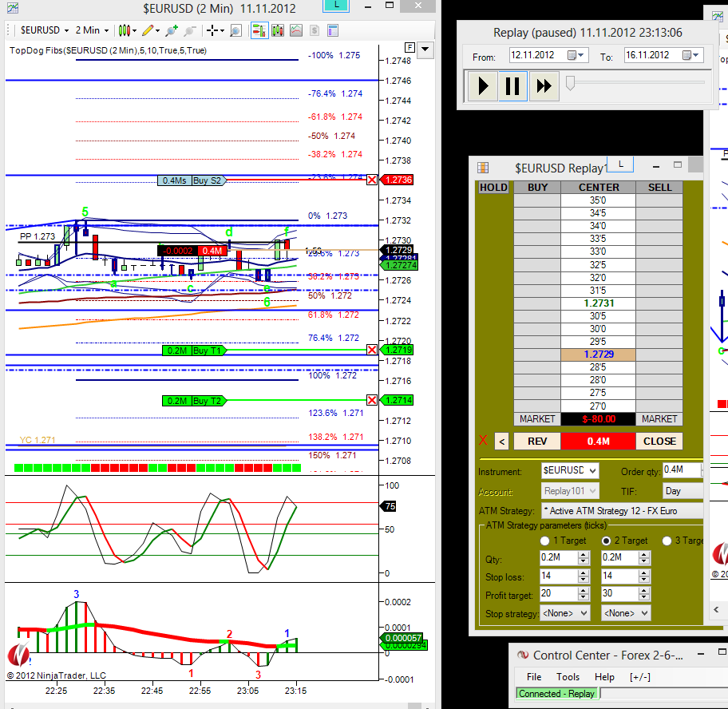Image resolution: width=728 pixels, height=709 pixels.
Task: Click the red 0.4M position button
Action: click(x=598, y=441)
